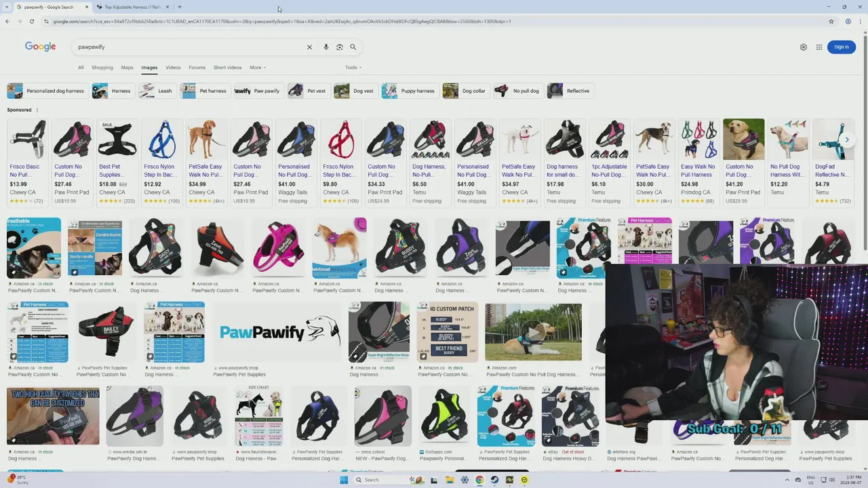
Task: Filter by Leash chip
Action: coord(156,91)
